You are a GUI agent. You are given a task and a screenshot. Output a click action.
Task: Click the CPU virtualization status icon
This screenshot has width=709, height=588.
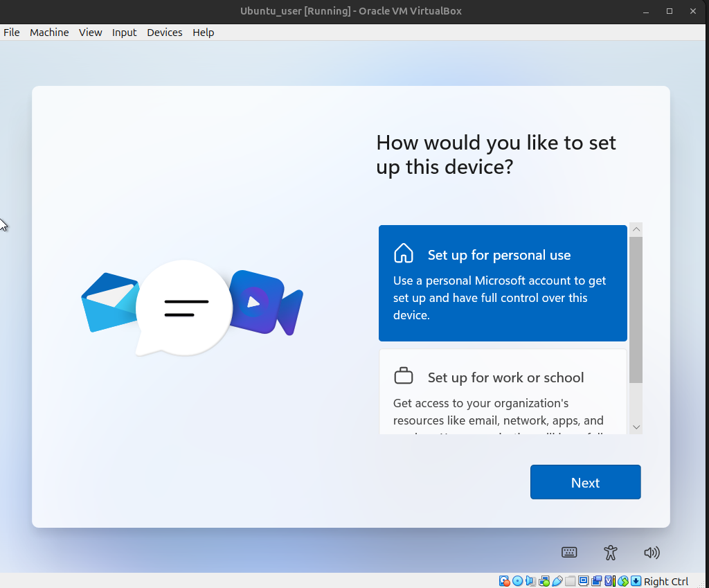(x=610, y=581)
